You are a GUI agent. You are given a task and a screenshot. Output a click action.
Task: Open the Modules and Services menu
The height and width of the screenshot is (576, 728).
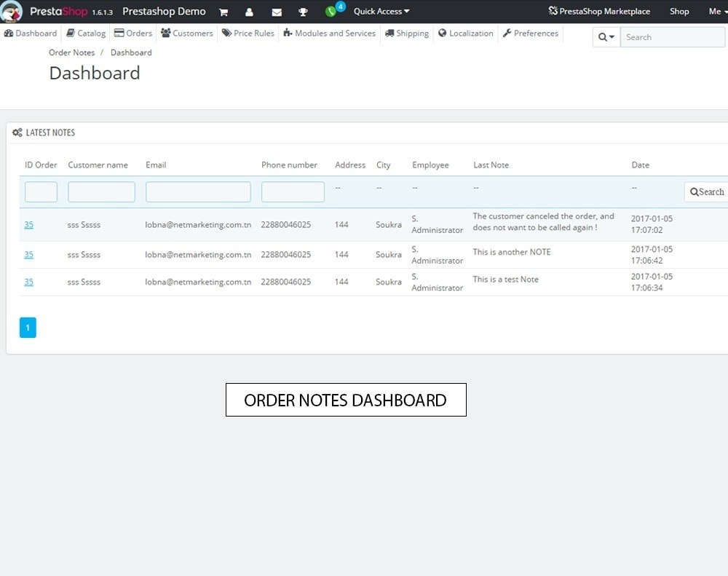click(329, 33)
